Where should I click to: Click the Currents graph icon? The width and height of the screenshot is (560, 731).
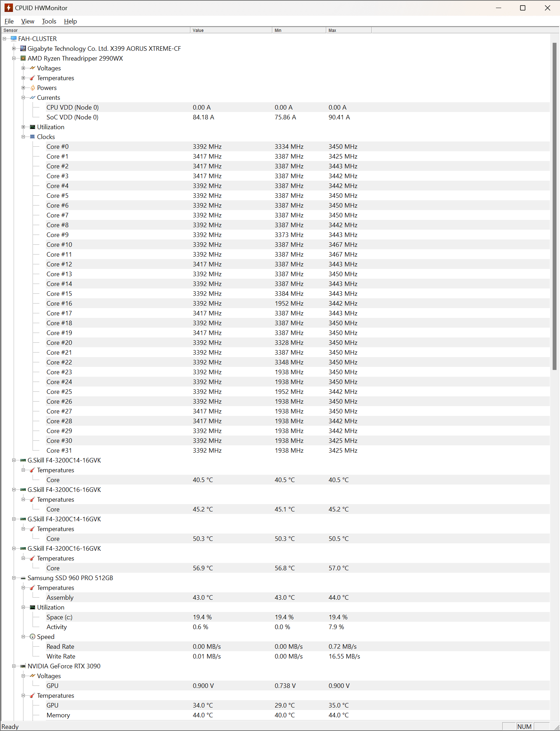(x=33, y=97)
